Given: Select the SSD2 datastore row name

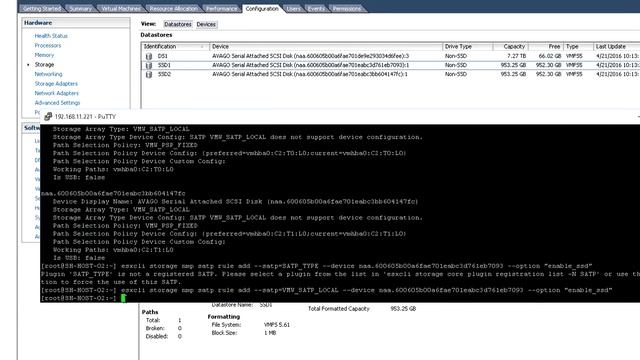Looking at the screenshot, I should coord(164,74).
